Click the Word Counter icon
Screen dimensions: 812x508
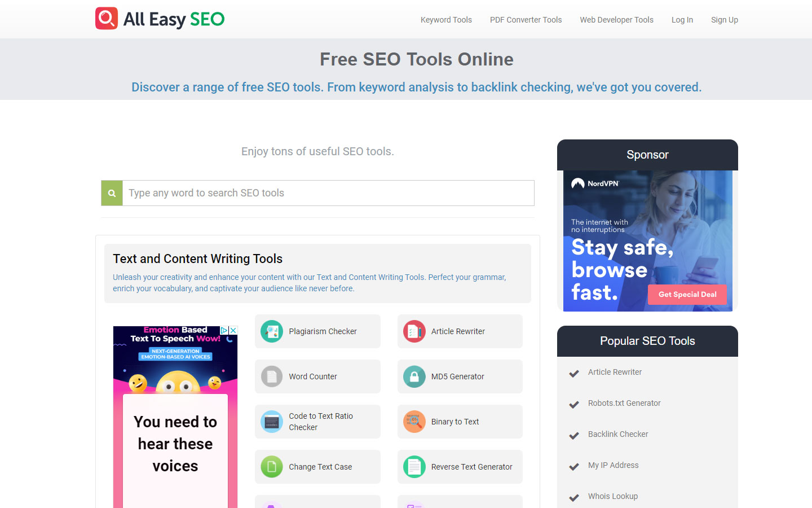click(272, 376)
